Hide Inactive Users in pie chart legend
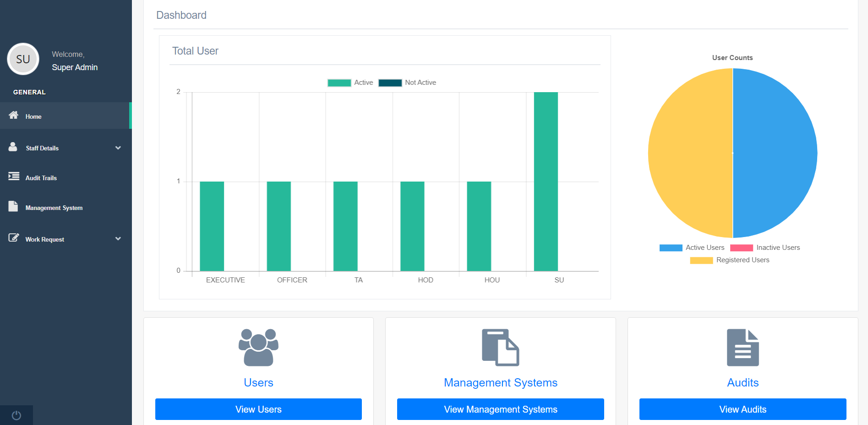 (764, 248)
